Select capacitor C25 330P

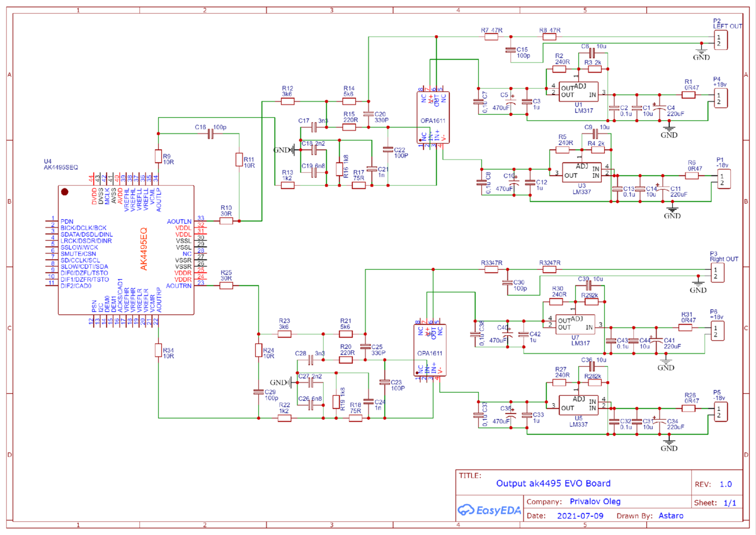tap(365, 347)
